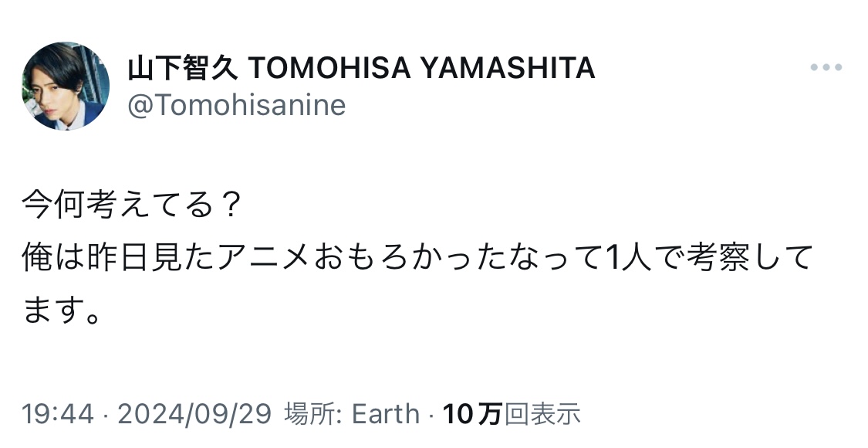Click the bold 10万 view number
Screen dimensions: 868x448
[x=472, y=414]
